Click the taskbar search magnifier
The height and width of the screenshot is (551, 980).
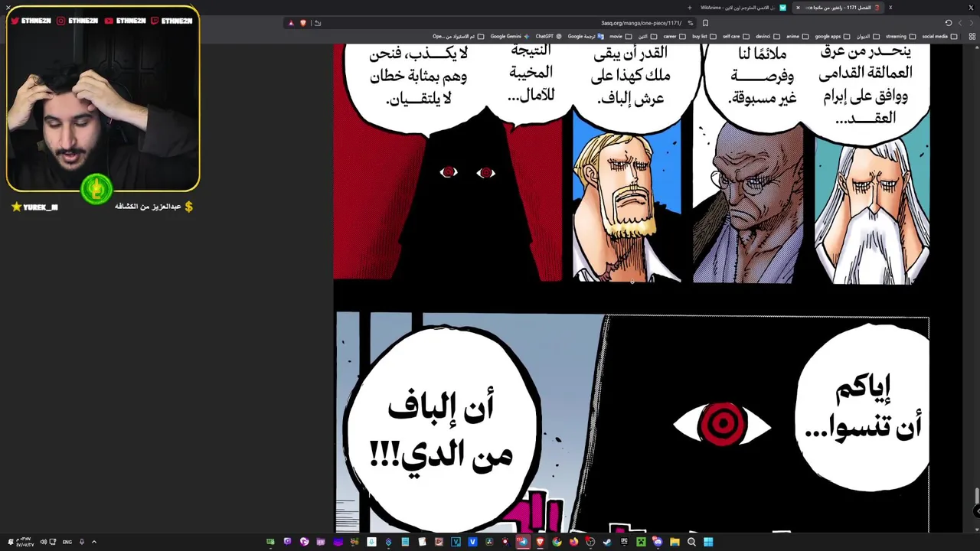(x=691, y=542)
